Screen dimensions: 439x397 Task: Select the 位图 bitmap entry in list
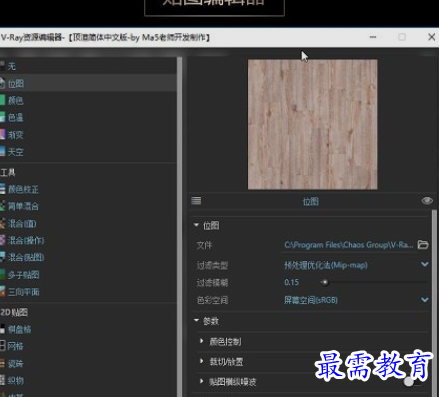pos(87,83)
